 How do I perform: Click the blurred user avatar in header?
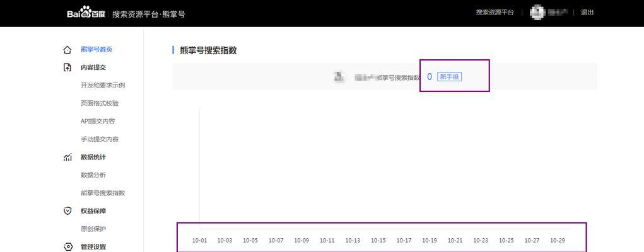536,13
